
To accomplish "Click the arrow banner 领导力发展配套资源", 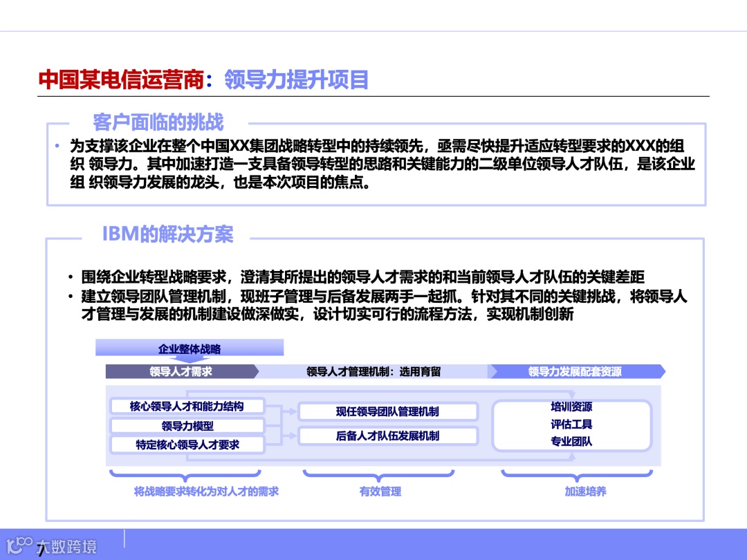I will click(x=577, y=371).
